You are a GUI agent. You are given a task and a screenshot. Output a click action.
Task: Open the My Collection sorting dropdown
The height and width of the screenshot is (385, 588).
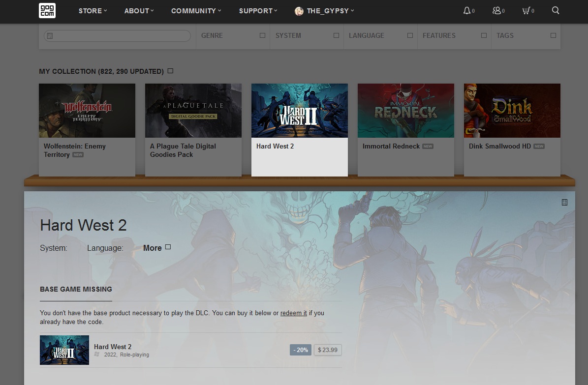tap(170, 71)
